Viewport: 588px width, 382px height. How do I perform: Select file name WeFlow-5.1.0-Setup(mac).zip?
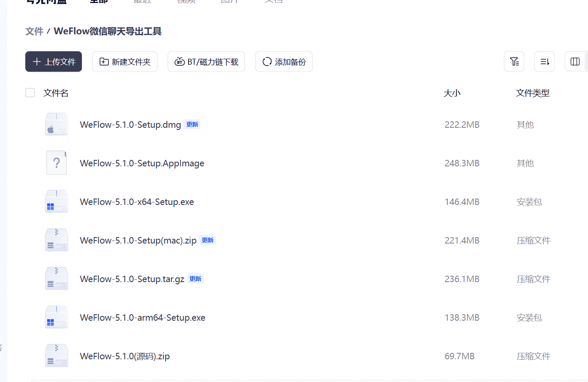pyautogui.click(x=138, y=241)
